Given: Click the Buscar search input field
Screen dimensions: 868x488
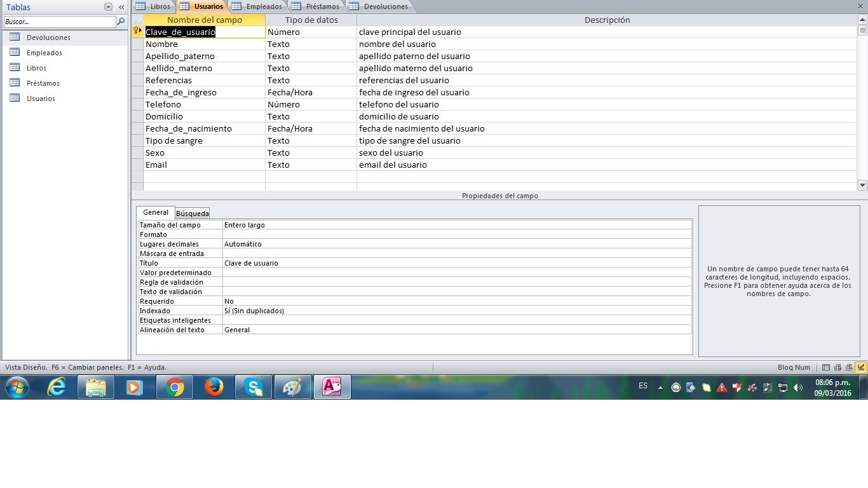Looking at the screenshot, I should pos(59,22).
